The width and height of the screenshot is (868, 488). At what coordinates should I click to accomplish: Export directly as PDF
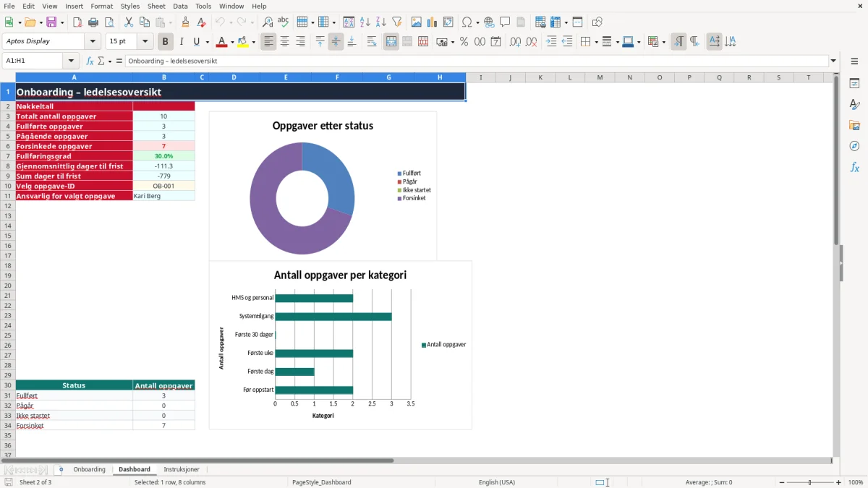click(x=77, y=22)
